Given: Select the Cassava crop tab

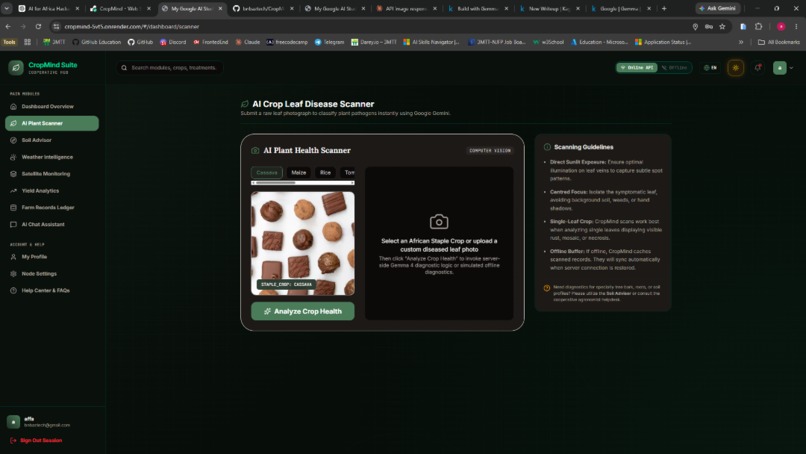Looking at the screenshot, I should (267, 172).
